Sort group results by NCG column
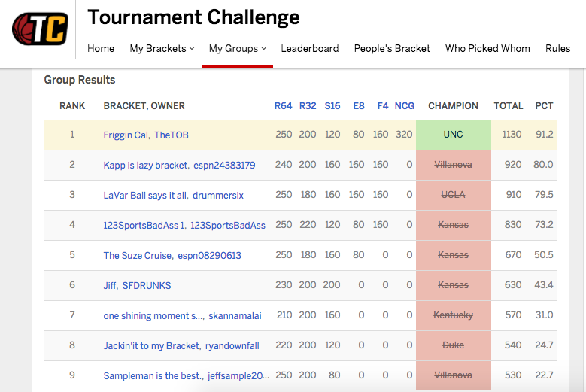The height and width of the screenshot is (392, 586). 405,106
